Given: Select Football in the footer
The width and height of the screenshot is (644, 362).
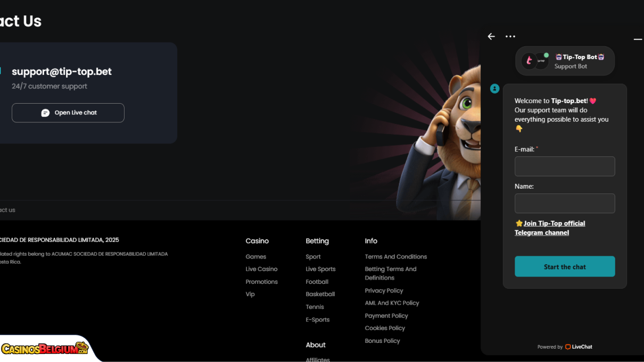Looking at the screenshot, I should coord(317,282).
